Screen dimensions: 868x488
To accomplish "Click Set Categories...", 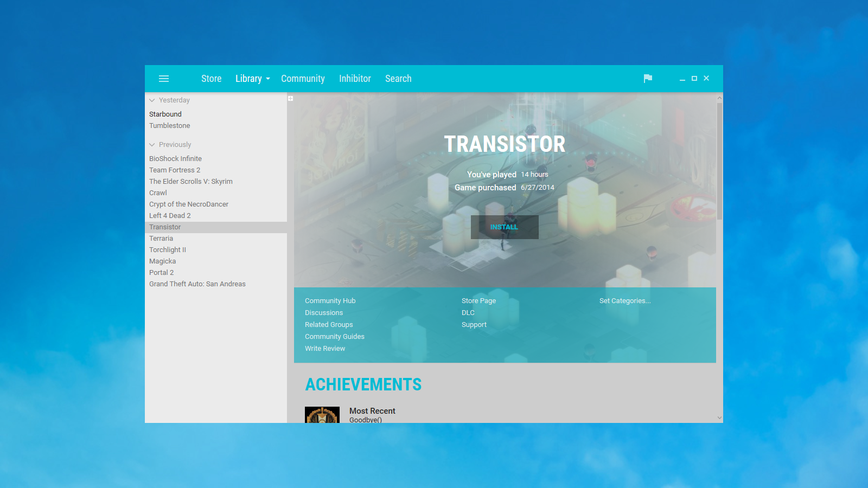I will point(625,301).
